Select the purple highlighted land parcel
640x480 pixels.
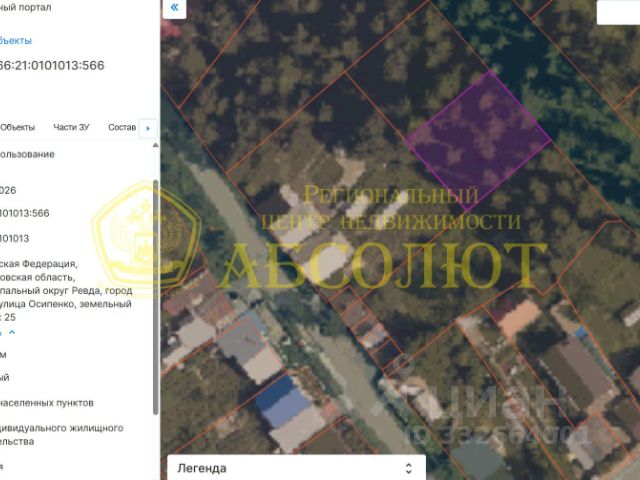coord(478,141)
